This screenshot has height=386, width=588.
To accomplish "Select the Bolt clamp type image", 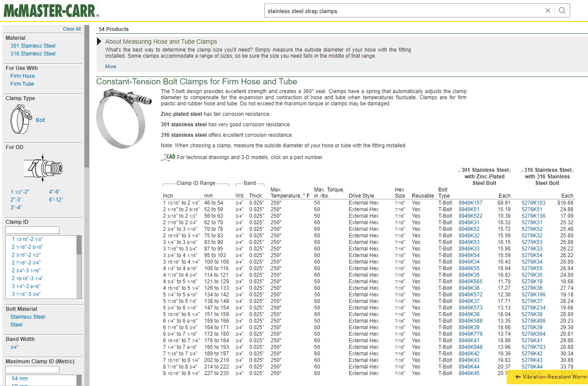I will coord(21,119).
